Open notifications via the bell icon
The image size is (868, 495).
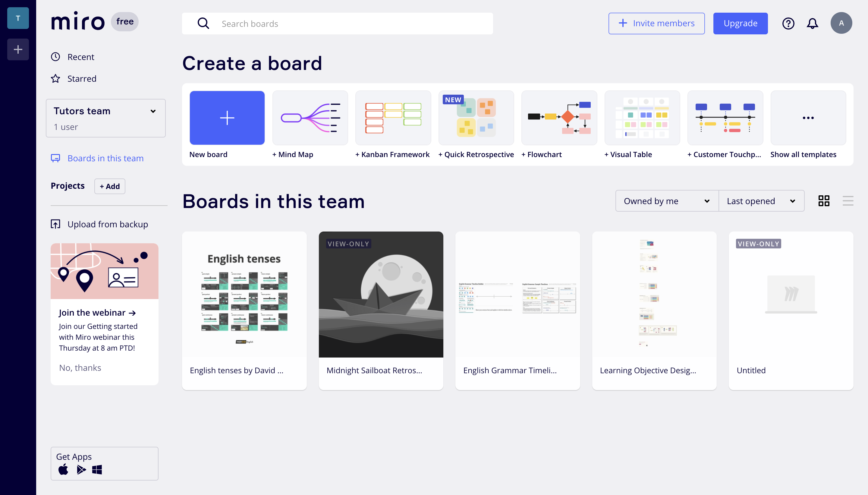click(812, 23)
